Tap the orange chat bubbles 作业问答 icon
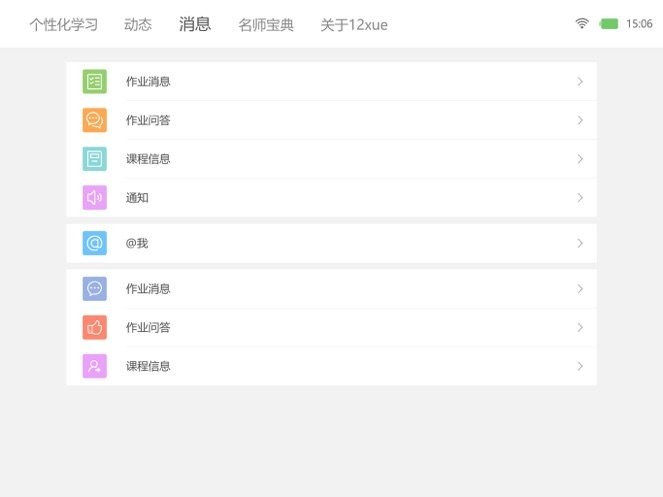Image resolution: width=663 pixels, height=497 pixels. [94, 120]
